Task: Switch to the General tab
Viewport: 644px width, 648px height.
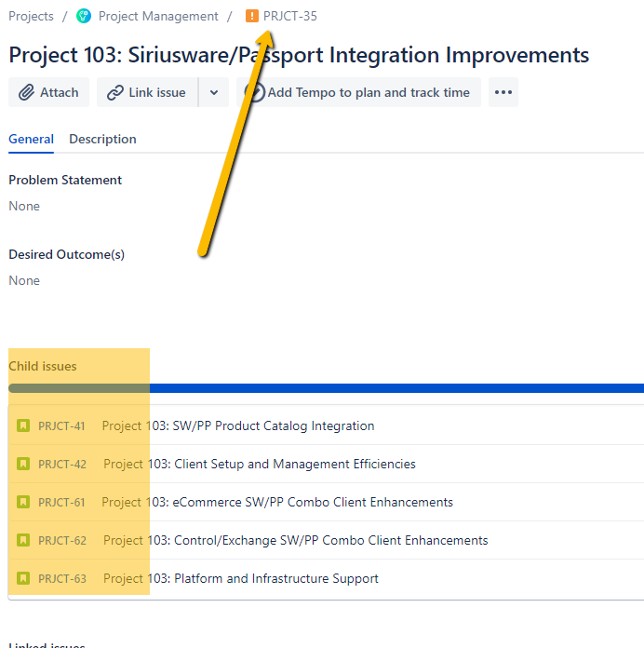Action: (31, 140)
